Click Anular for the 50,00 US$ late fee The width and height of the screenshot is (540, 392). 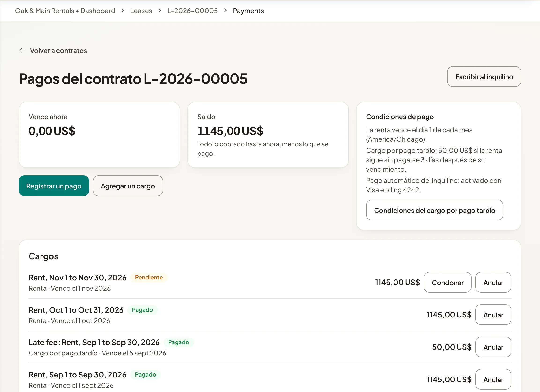(493, 347)
